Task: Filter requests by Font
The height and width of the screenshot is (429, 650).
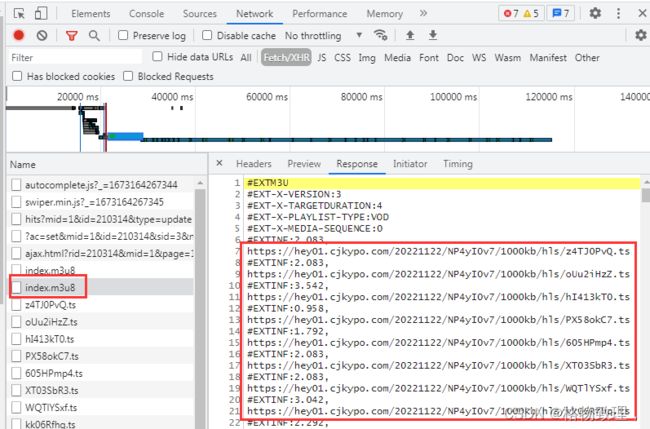Action: pos(429,58)
